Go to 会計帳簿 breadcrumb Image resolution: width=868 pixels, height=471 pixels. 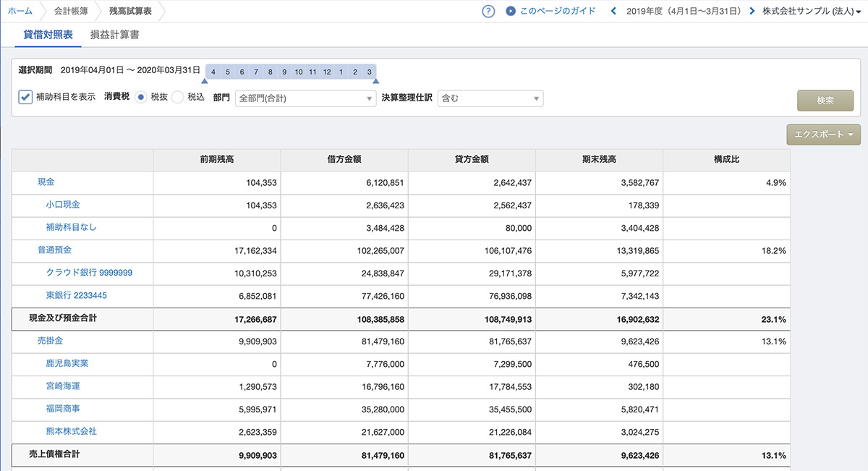pyautogui.click(x=72, y=11)
